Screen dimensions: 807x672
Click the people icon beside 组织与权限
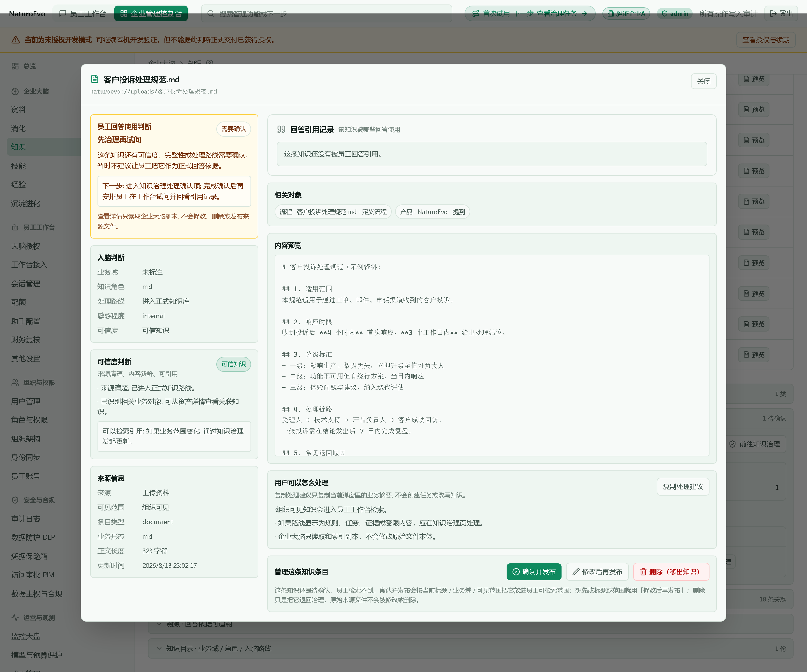tap(15, 382)
